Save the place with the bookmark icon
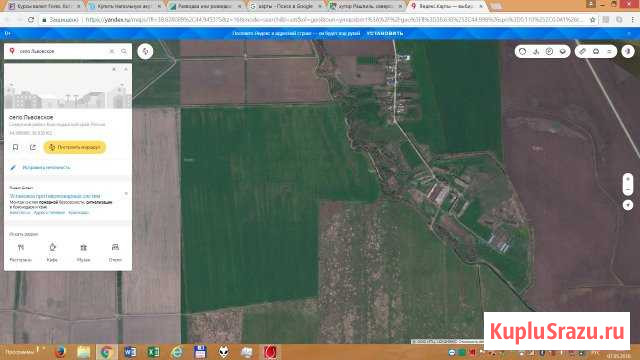640x360 pixels. 16,147
